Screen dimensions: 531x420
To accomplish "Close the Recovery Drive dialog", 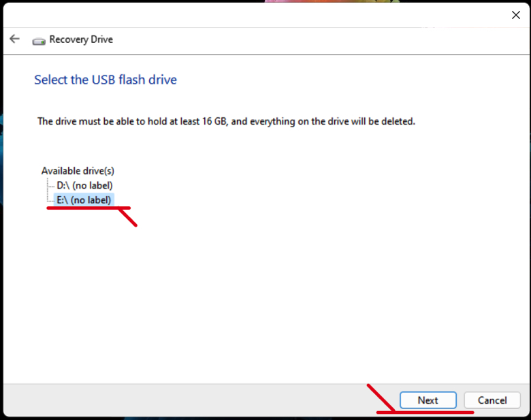I will (516, 15).
